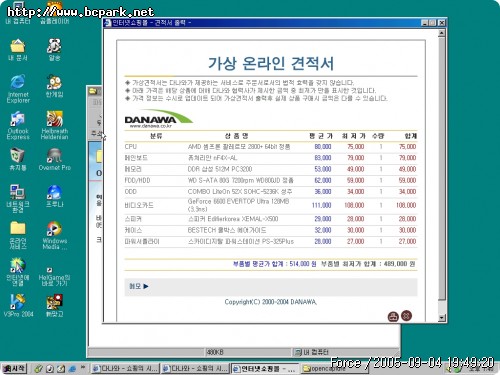500x375 pixels.
Task: Select the 인터넷쇼핑몰 taskbar button
Action: pos(265,369)
